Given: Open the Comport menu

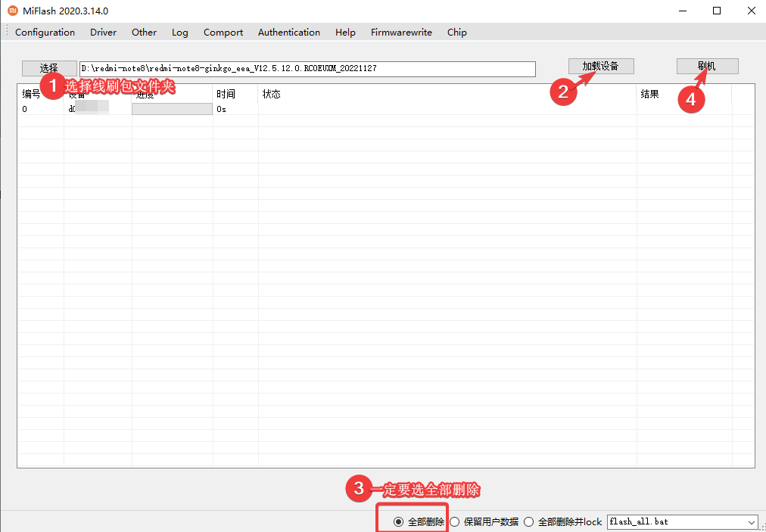Looking at the screenshot, I should pos(223,33).
